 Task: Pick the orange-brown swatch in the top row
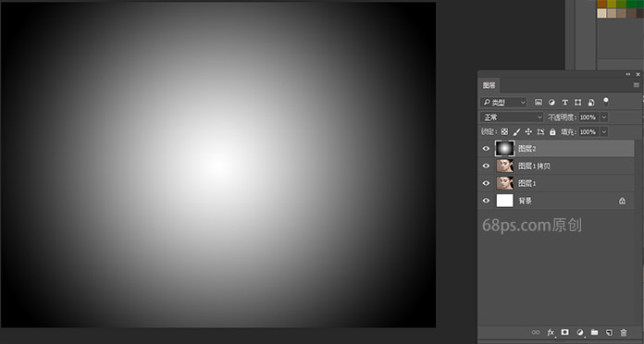(x=602, y=4)
